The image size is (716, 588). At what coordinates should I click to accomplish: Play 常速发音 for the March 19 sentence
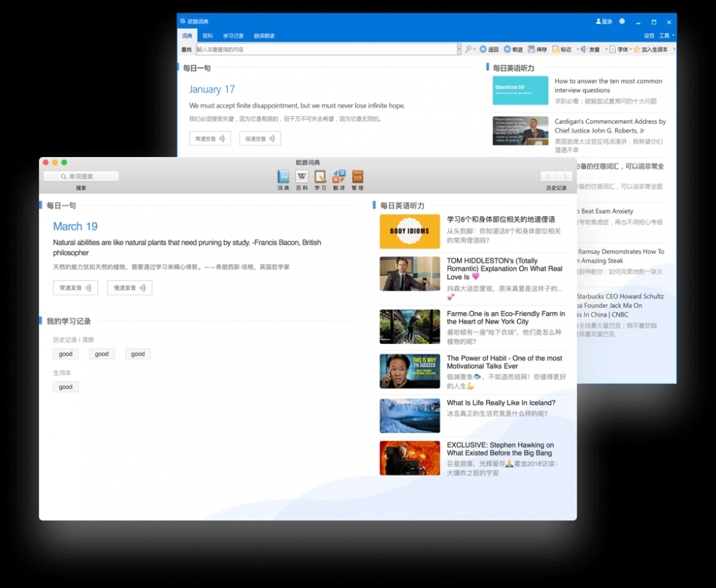pos(76,288)
